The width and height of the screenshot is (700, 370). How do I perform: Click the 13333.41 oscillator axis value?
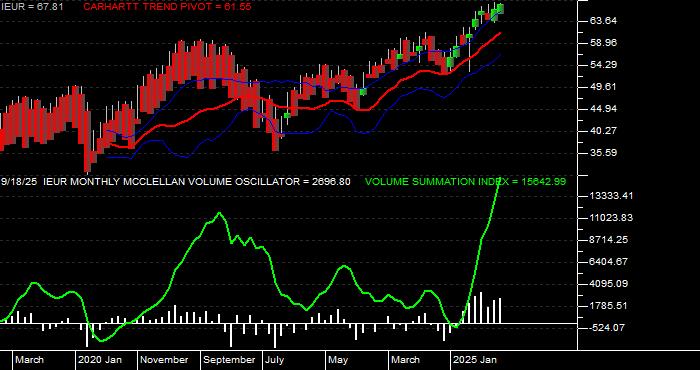[x=611, y=195]
